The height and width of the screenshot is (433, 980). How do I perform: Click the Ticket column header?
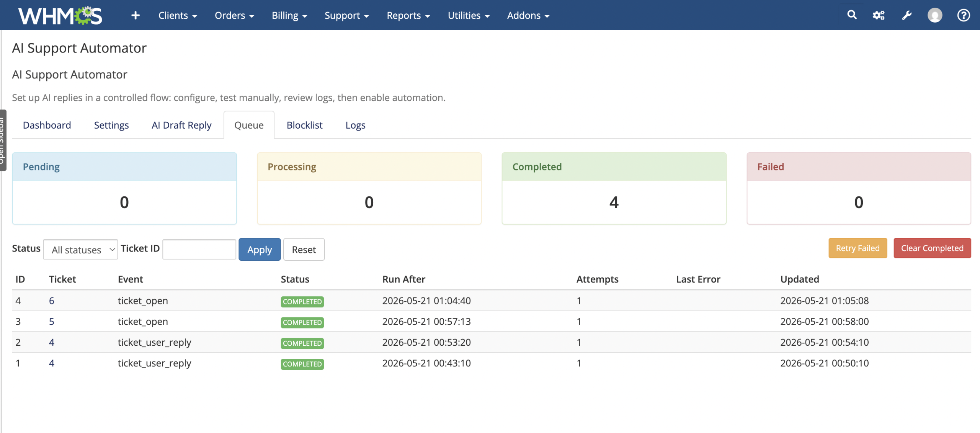click(x=62, y=279)
